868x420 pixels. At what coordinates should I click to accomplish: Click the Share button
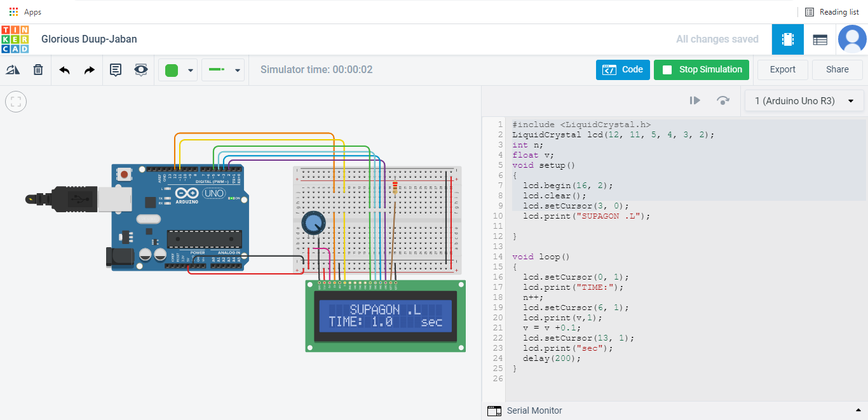pyautogui.click(x=837, y=70)
